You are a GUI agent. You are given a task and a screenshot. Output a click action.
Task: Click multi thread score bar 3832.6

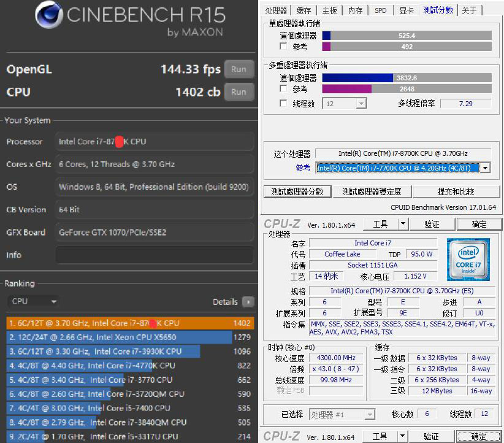(x=407, y=78)
